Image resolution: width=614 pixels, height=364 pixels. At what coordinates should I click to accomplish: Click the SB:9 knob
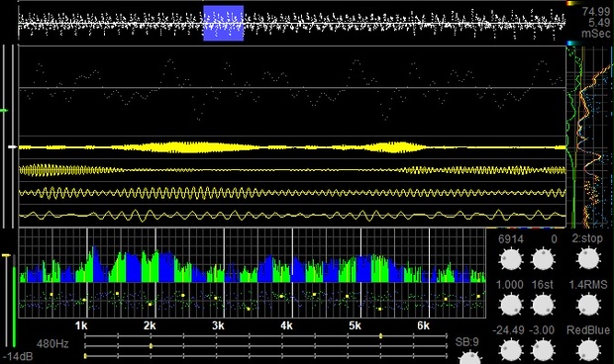coord(469,358)
